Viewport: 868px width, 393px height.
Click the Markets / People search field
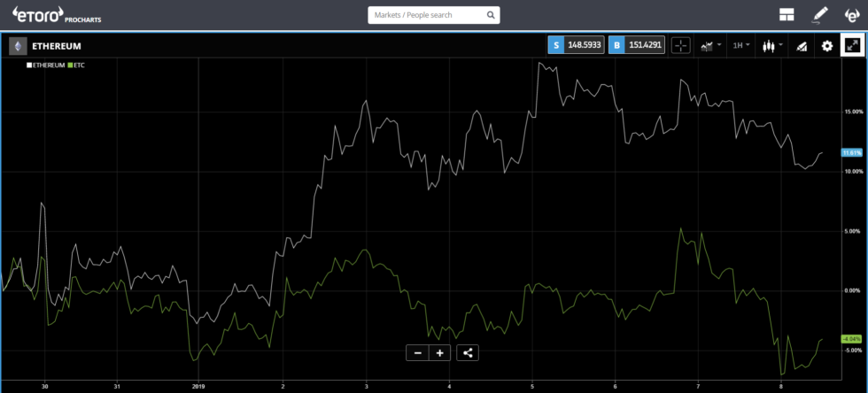pyautogui.click(x=425, y=15)
